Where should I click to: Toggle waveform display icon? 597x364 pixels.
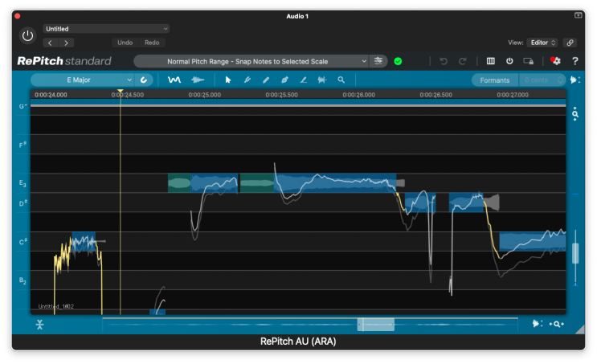[198, 80]
